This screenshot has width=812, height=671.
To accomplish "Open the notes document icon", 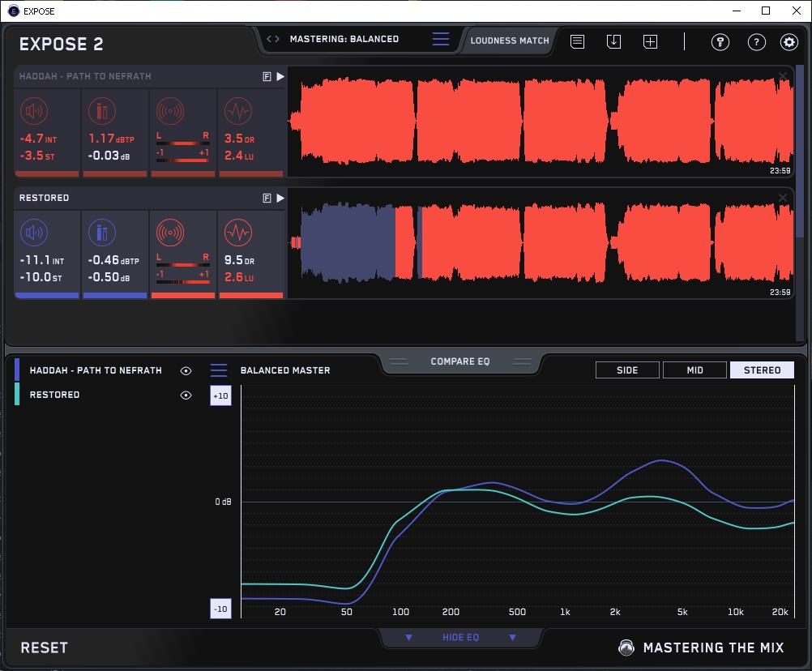I will (x=577, y=41).
